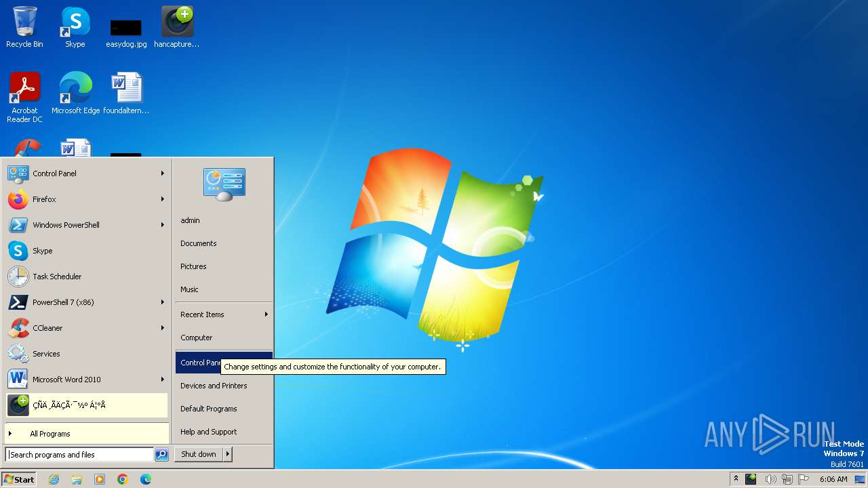
Task: Open the Action Center flag icon
Action: click(804, 479)
